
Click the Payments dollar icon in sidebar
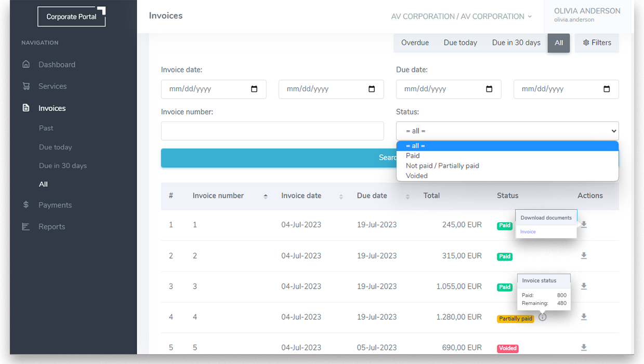pos(26,205)
